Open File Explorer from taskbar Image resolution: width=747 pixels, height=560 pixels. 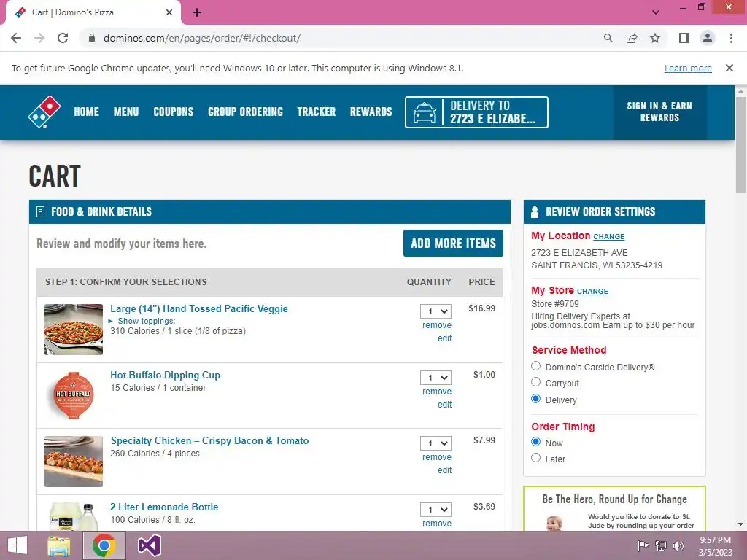[x=58, y=545]
